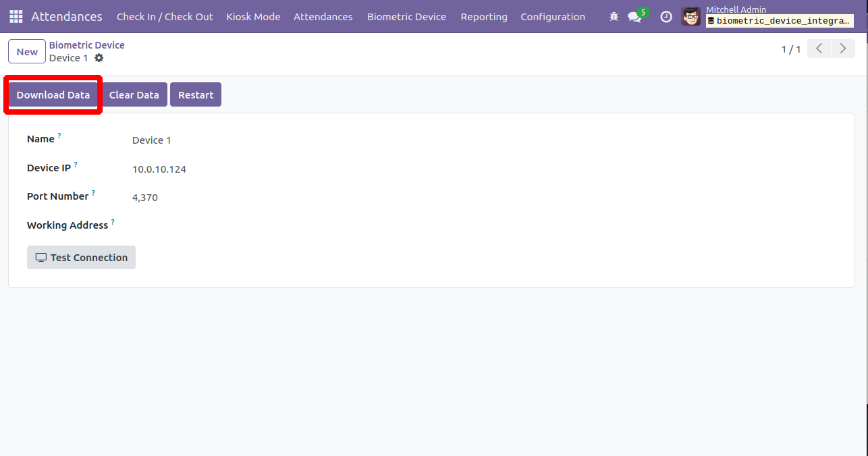Open Biometric Device menu

click(x=406, y=17)
